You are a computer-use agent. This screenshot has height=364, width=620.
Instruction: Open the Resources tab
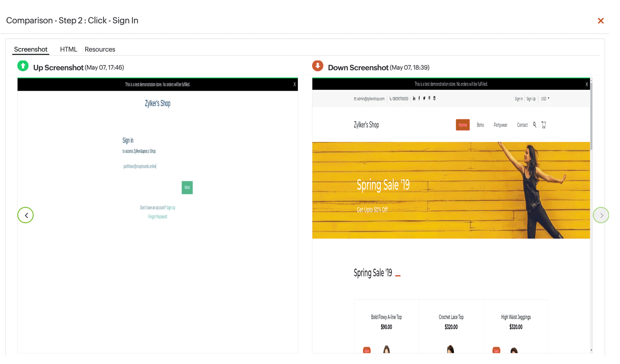click(x=100, y=49)
